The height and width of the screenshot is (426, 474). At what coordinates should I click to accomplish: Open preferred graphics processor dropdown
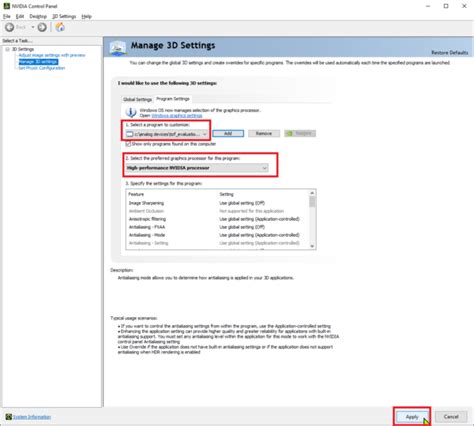(x=197, y=168)
